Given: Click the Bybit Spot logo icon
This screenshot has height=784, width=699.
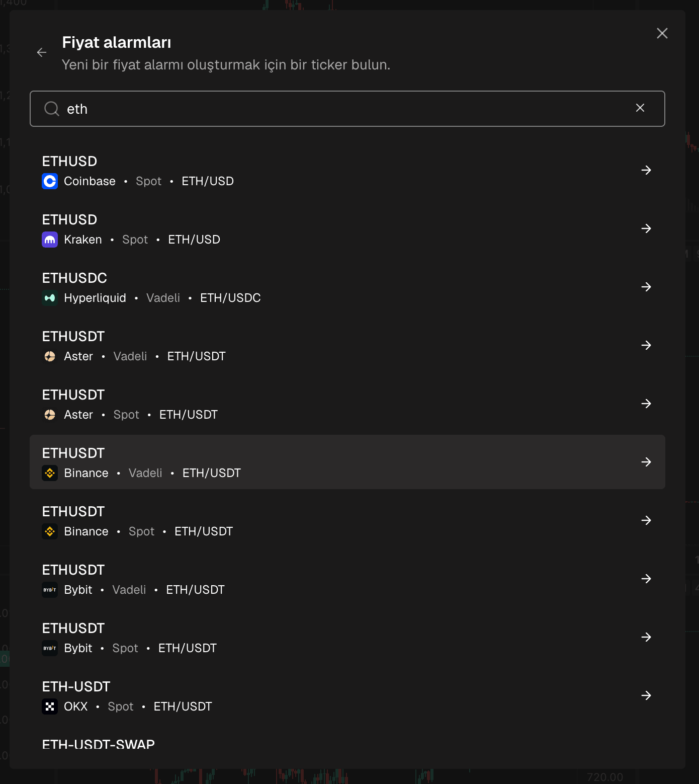Looking at the screenshot, I should pos(50,648).
